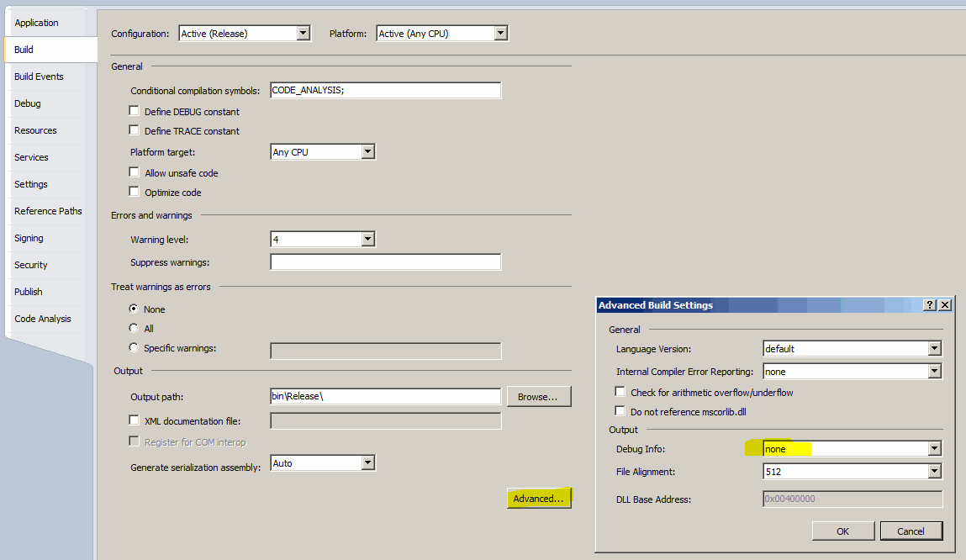Click the help question mark icon in dialog
966x560 pixels.
click(x=930, y=305)
